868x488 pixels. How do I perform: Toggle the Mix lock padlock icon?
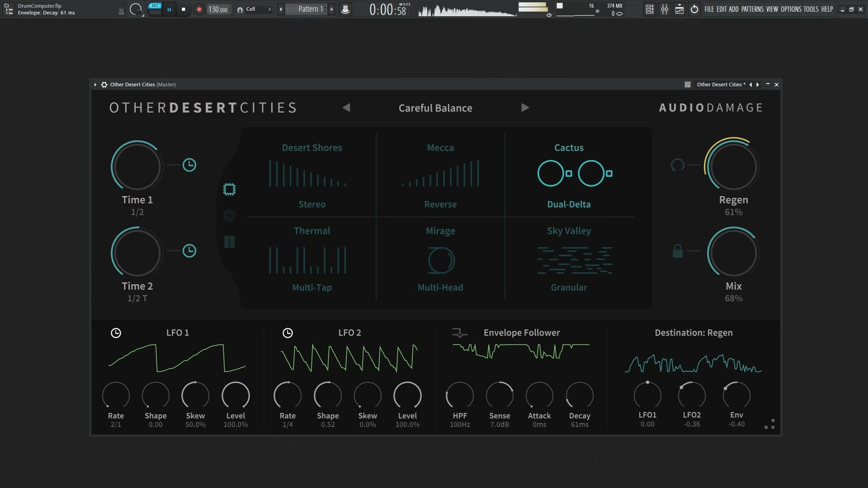pyautogui.click(x=677, y=251)
